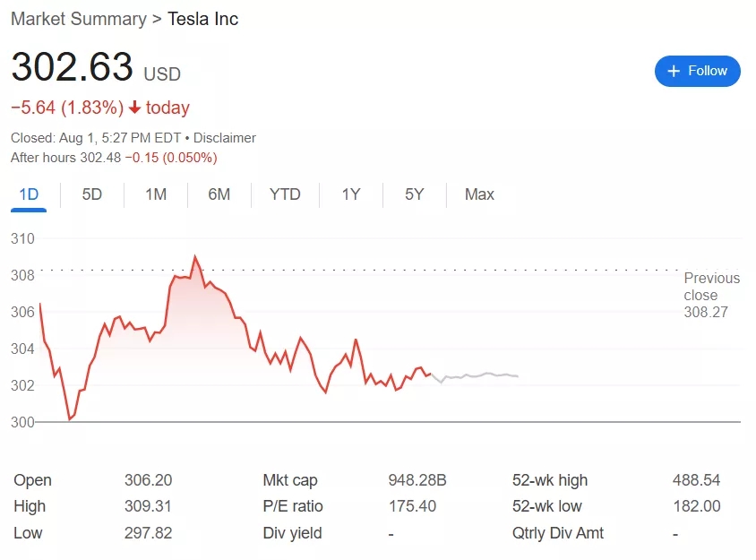This screenshot has width=756, height=560.
Task: Click the chart's highest price peak
Action: point(194,257)
